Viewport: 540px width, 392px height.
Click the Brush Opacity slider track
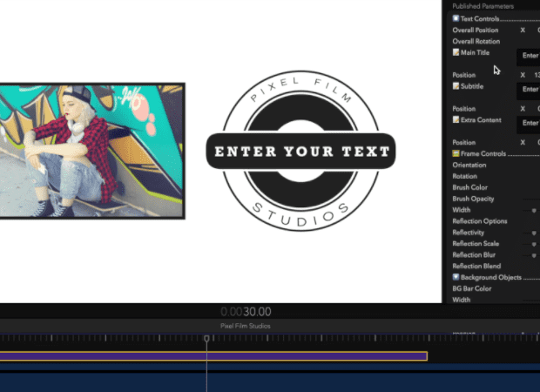click(531, 199)
